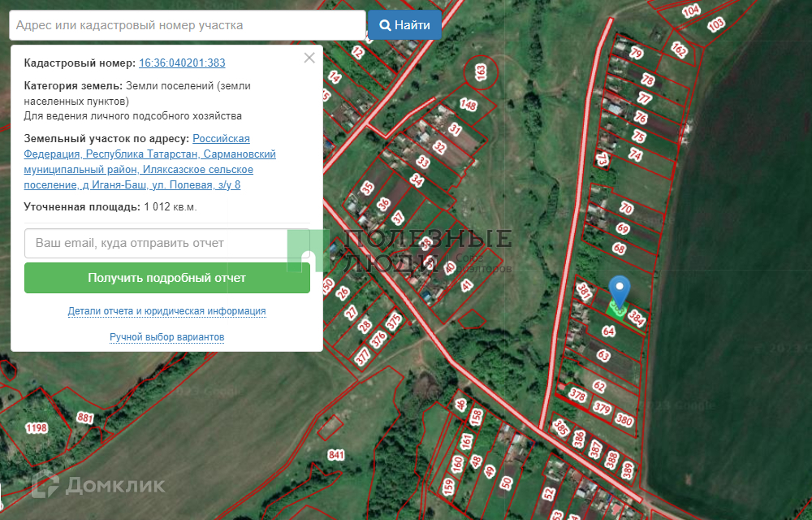Click the Найти search button

point(404,25)
